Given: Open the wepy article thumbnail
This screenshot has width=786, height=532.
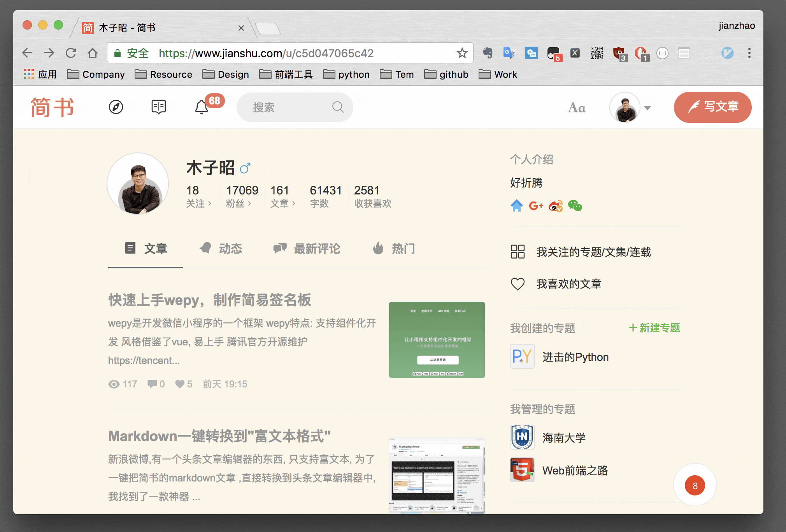Looking at the screenshot, I should tap(437, 339).
